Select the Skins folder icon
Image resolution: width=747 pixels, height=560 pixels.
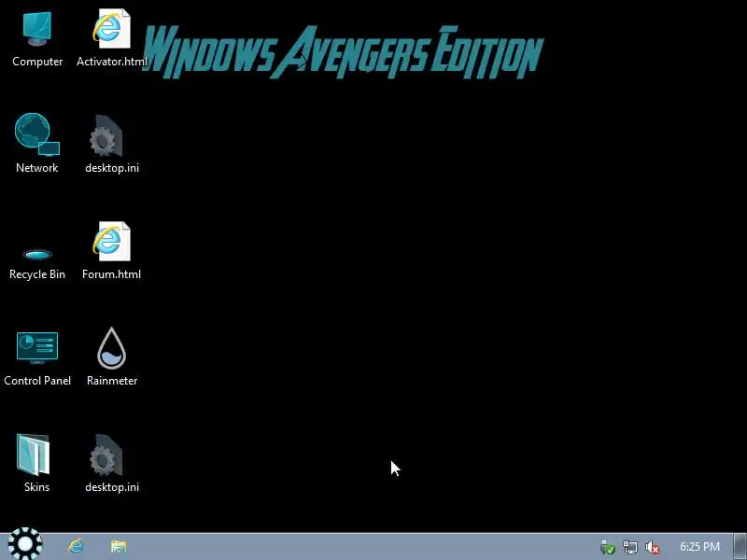tap(36, 463)
